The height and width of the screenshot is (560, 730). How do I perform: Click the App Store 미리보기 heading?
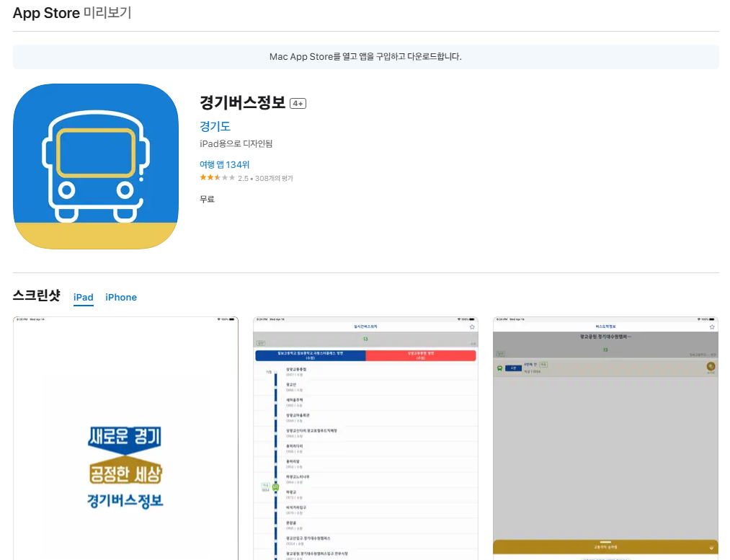click(72, 12)
